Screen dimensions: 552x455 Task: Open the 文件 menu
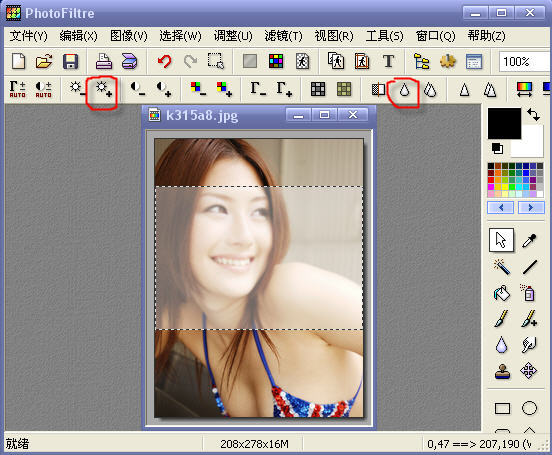[x=28, y=36]
